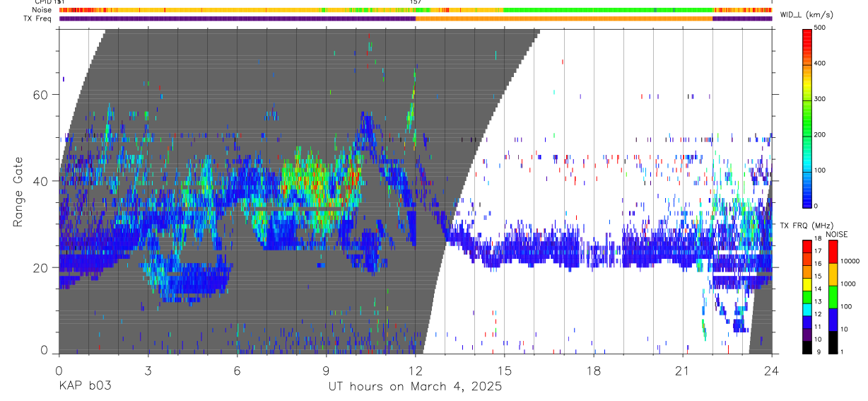The width and height of the screenshot is (868, 401).
Task: Click the '1' label on NOISE legend
Action: (842, 352)
